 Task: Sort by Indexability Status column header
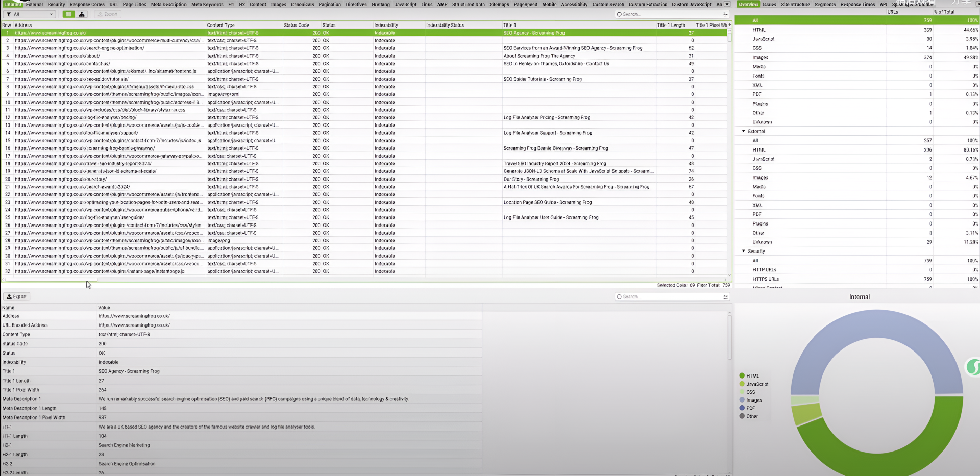(463, 25)
